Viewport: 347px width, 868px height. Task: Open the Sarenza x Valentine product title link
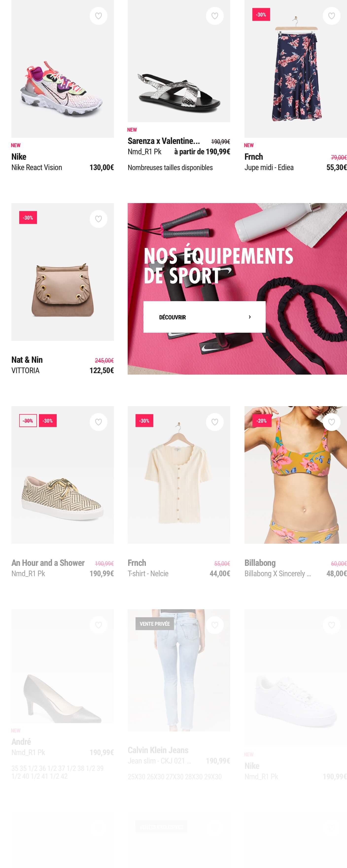[164, 141]
